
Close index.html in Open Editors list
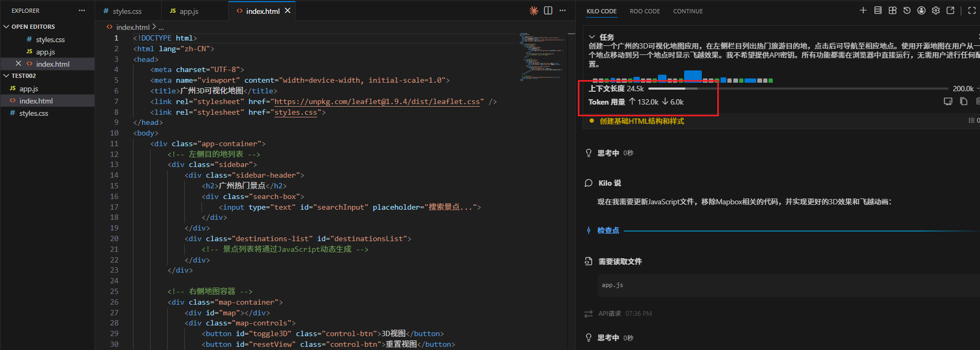coord(18,63)
